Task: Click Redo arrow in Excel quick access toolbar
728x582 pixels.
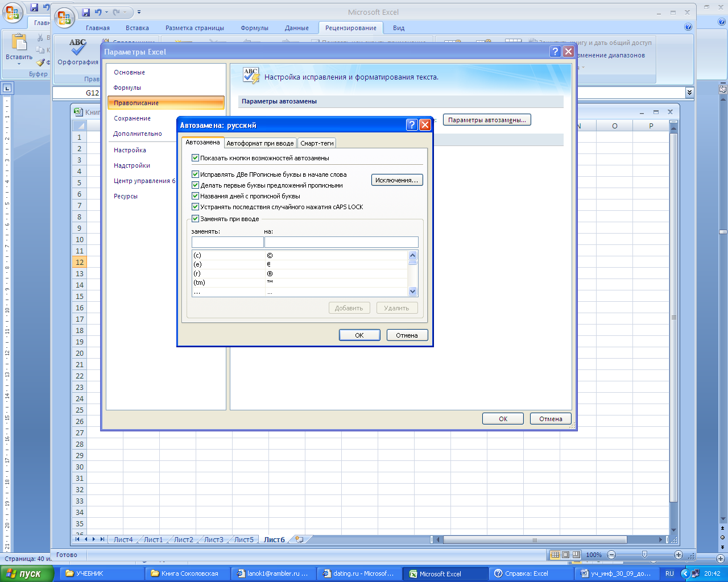Action: [117, 12]
